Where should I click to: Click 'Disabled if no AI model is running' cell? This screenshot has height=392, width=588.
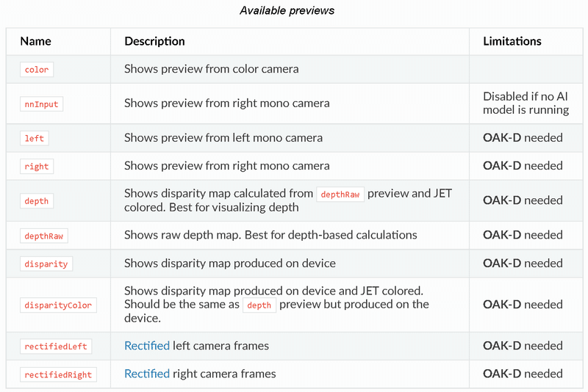click(526, 103)
